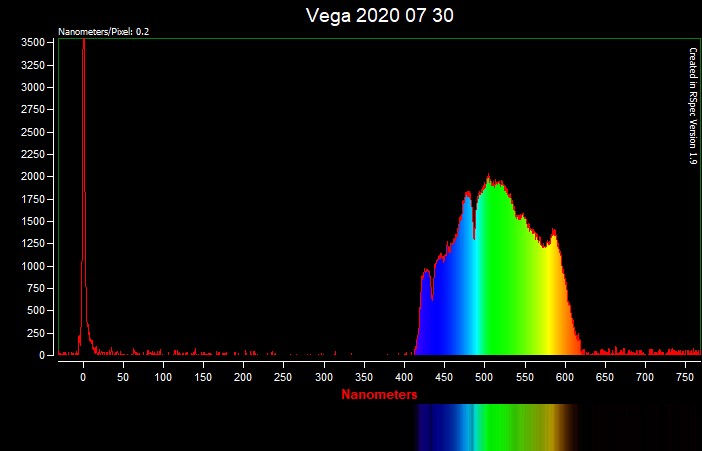Click the red Nanometers x-axis label
702x451 pixels.
379,395
